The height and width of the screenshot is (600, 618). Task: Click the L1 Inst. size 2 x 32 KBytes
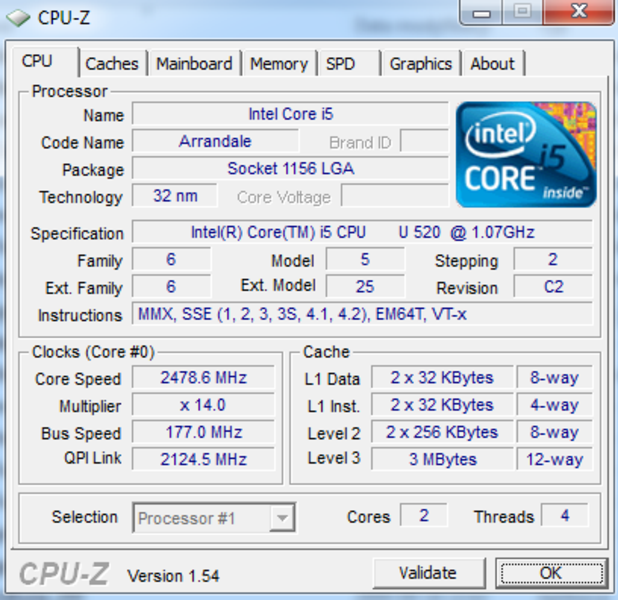click(442, 405)
